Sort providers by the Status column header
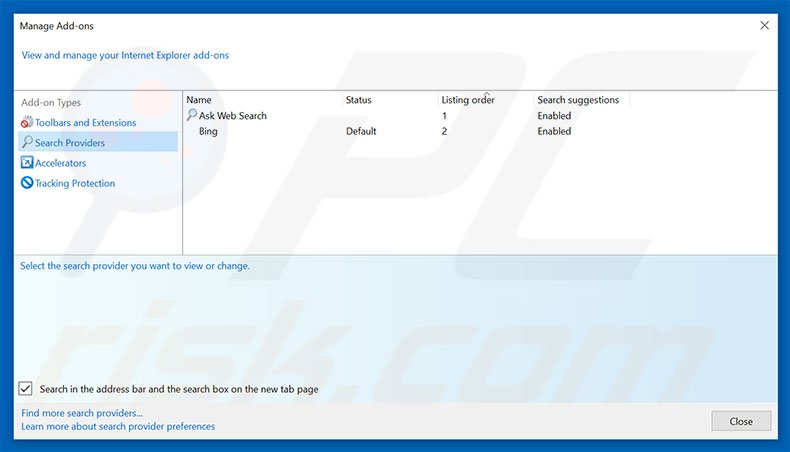This screenshot has width=790, height=452. [358, 100]
